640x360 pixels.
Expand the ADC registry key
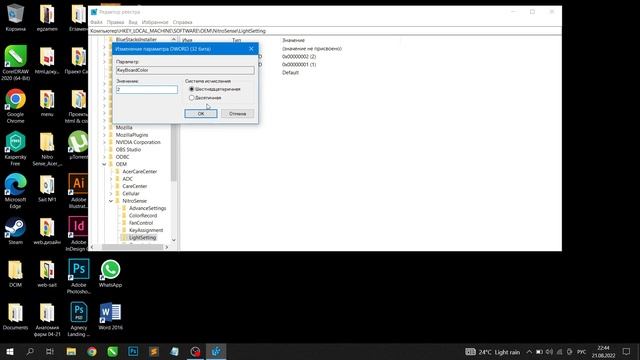(x=111, y=179)
